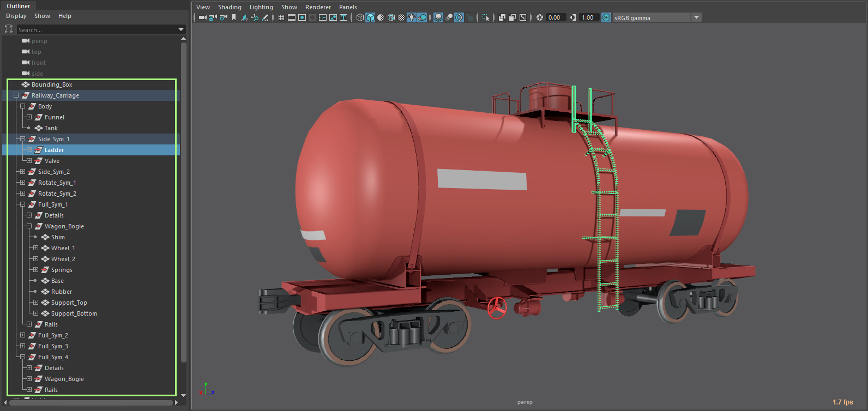Open the Outliner Display menu
This screenshot has width=868, height=411.
tap(16, 16)
